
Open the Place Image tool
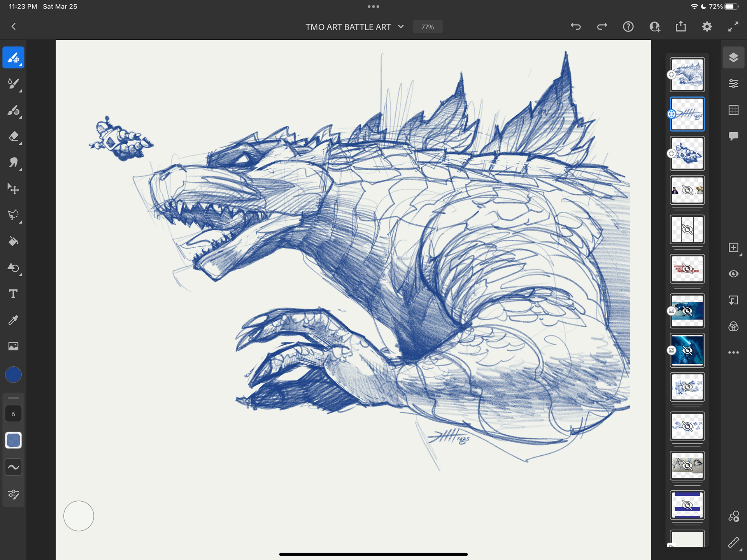point(13,346)
